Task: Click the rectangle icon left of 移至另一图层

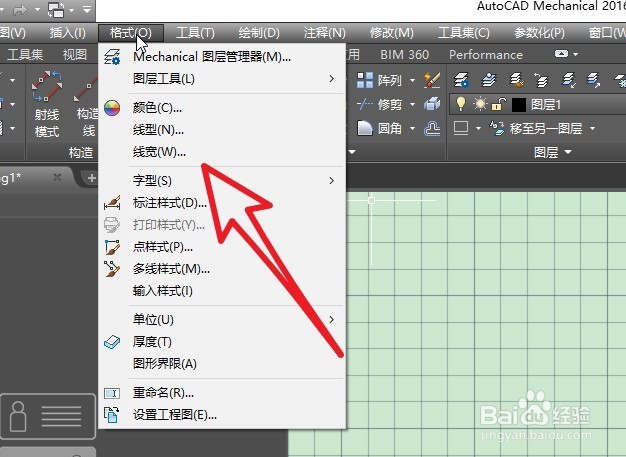Action: click(x=461, y=128)
